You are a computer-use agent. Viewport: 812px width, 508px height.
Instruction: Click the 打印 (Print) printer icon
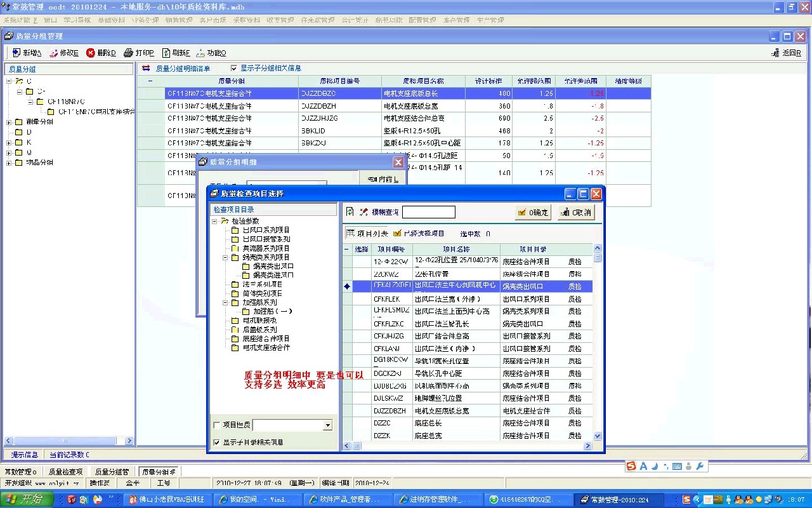pos(128,53)
